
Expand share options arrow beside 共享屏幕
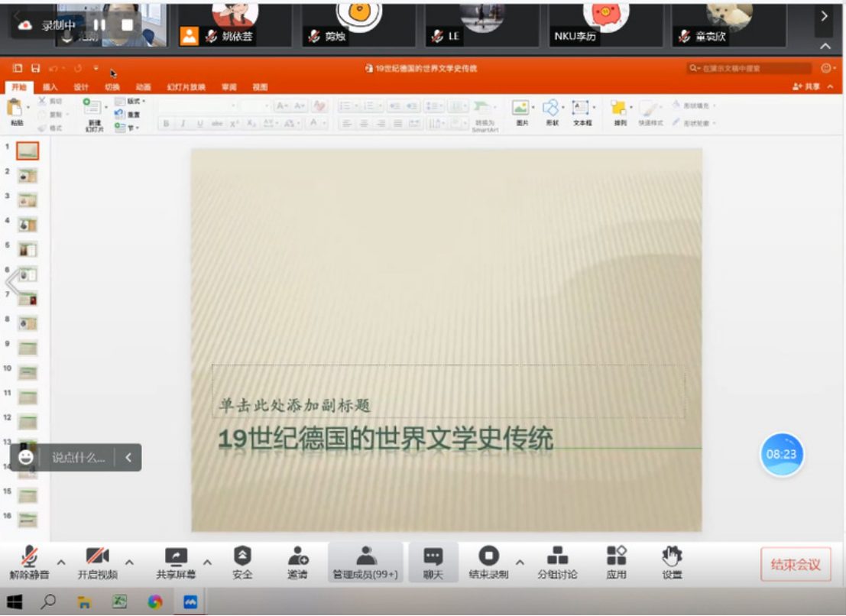click(207, 563)
